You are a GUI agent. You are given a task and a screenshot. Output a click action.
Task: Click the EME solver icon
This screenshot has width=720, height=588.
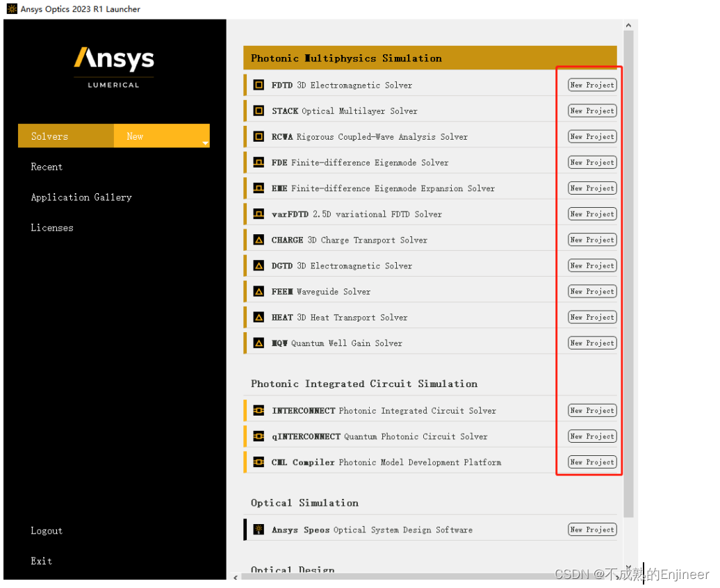259,188
